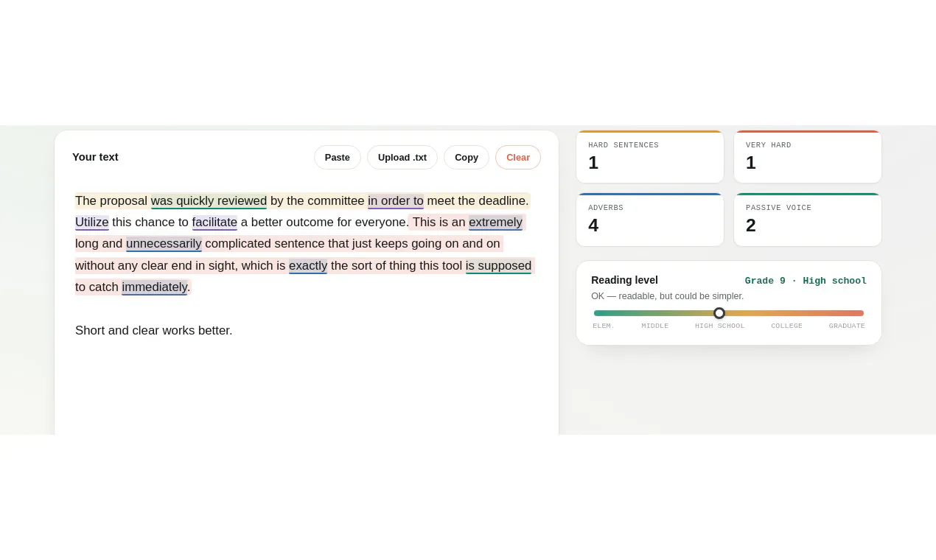Clear the text using Clear button
The image size is (936, 560).
pos(518,157)
